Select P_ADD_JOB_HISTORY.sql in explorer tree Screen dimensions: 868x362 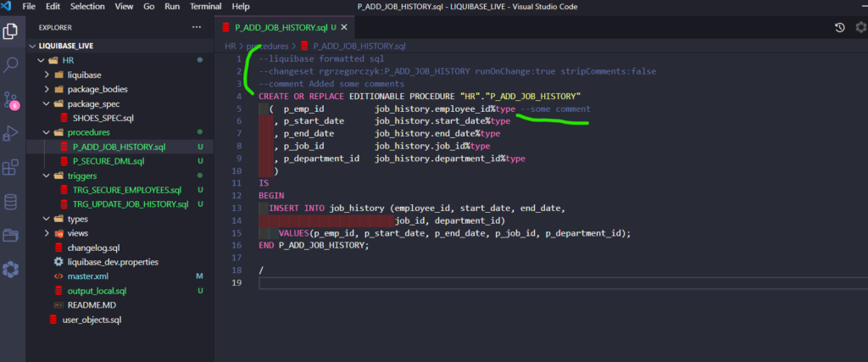point(120,147)
